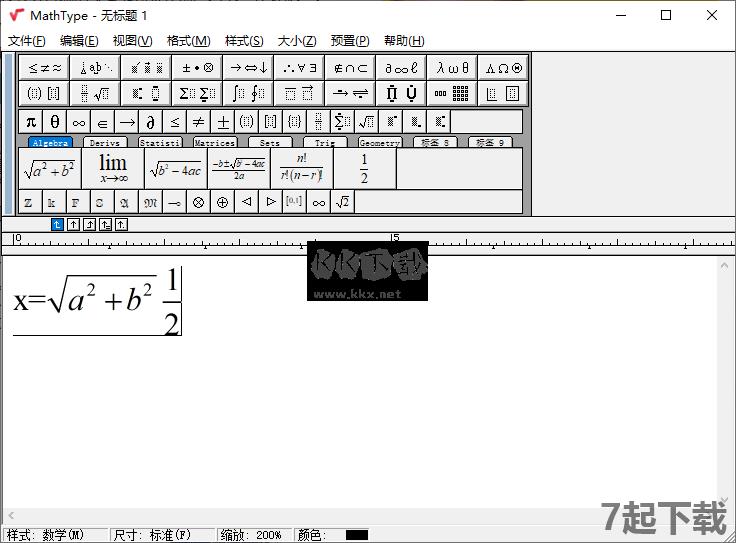Click the black color swatch in status bar

pyautogui.click(x=357, y=535)
